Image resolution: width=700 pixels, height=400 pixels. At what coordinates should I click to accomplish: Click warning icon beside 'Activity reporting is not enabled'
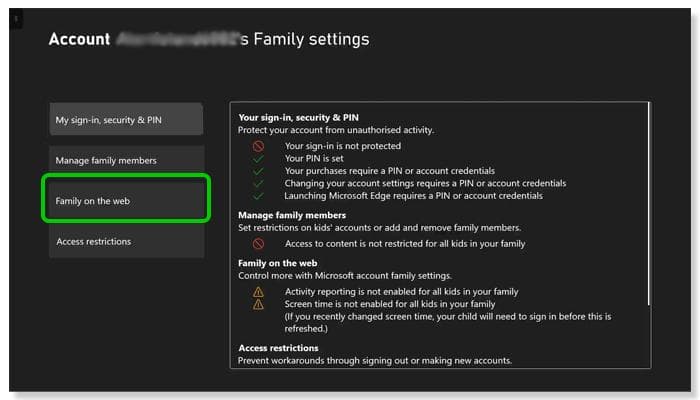click(258, 292)
